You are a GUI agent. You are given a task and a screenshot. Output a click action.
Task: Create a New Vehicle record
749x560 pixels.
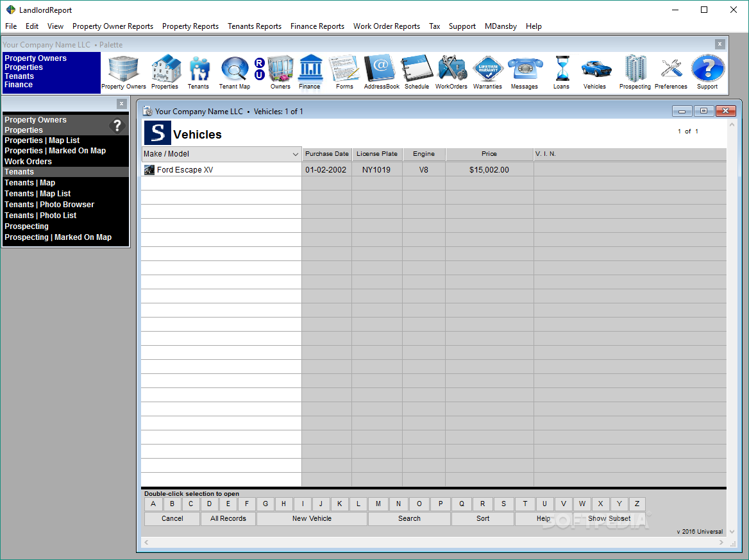[312, 518]
